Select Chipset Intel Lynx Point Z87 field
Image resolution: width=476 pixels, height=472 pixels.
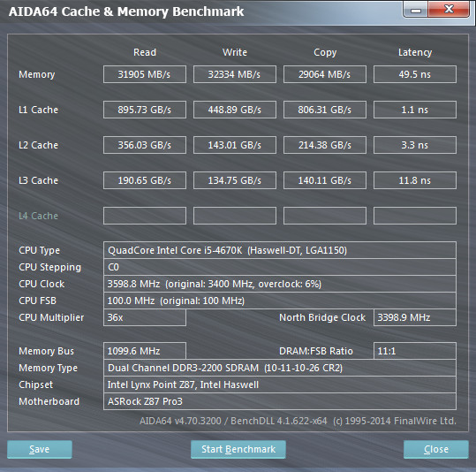[280, 384]
